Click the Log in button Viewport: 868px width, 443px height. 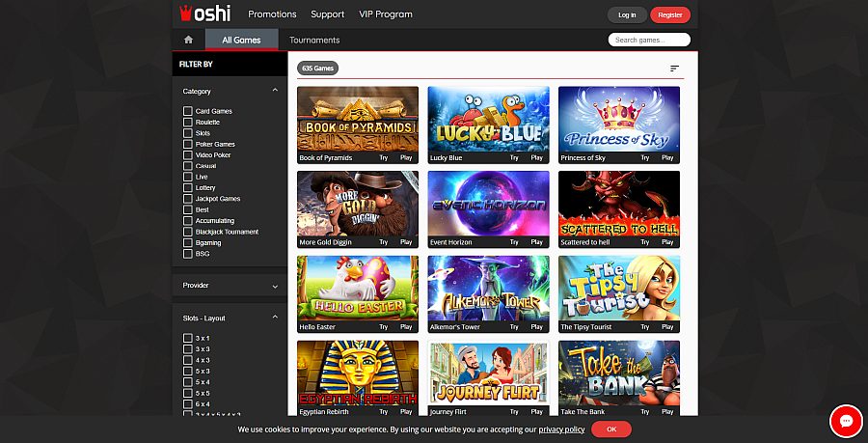coord(627,14)
